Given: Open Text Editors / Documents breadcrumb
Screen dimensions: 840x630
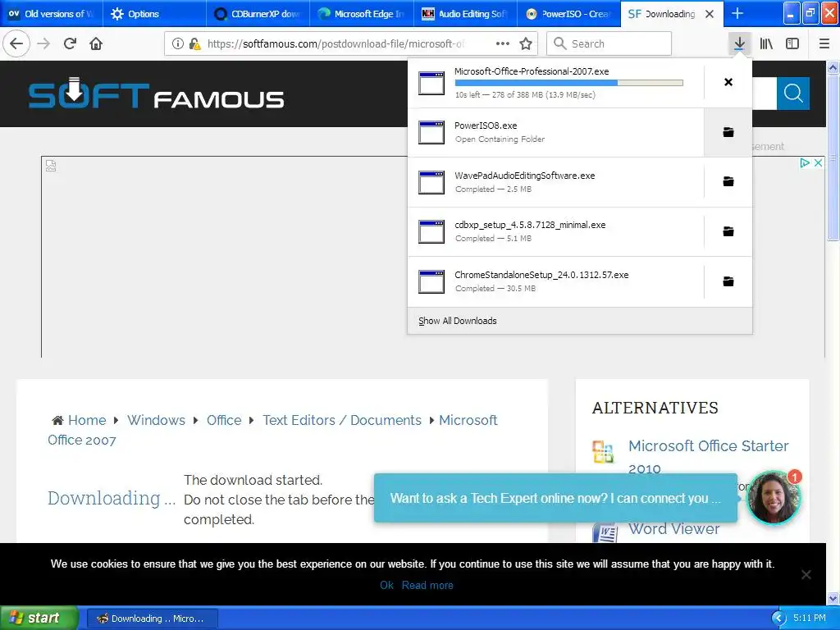Looking at the screenshot, I should (x=342, y=420).
